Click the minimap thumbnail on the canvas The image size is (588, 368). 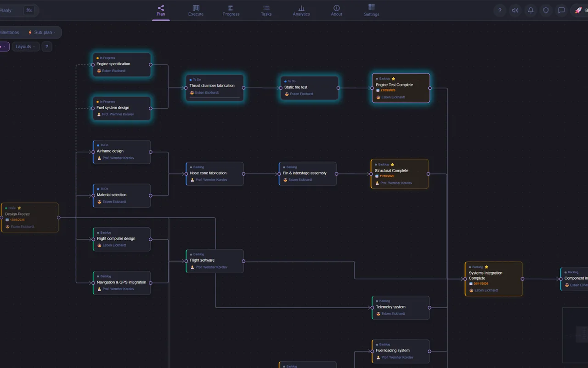[576, 334]
